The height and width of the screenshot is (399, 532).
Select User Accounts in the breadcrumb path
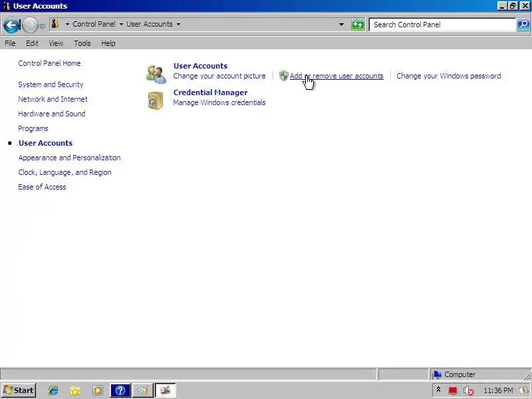150,24
